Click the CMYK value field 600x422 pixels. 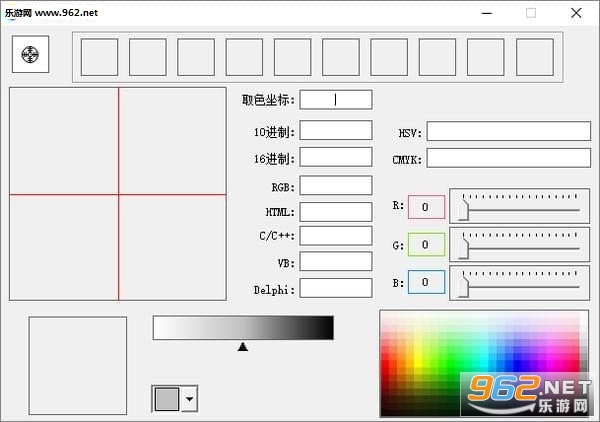509,158
